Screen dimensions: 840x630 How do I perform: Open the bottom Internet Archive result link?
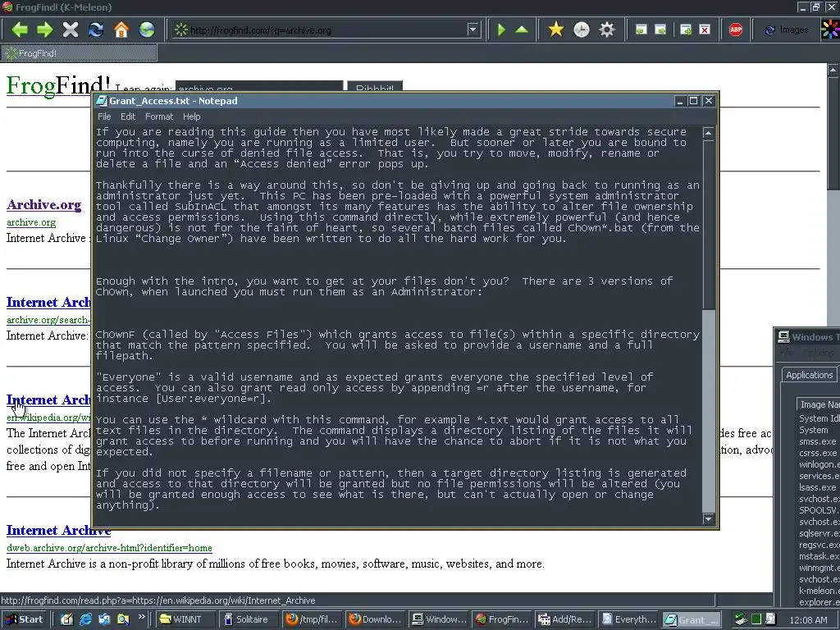tap(58, 531)
